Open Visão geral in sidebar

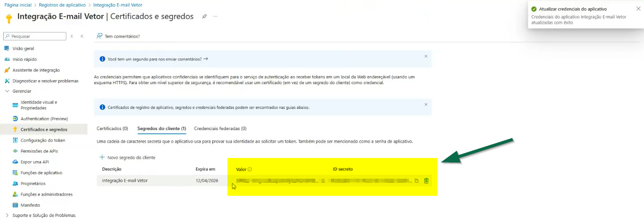pos(23,49)
